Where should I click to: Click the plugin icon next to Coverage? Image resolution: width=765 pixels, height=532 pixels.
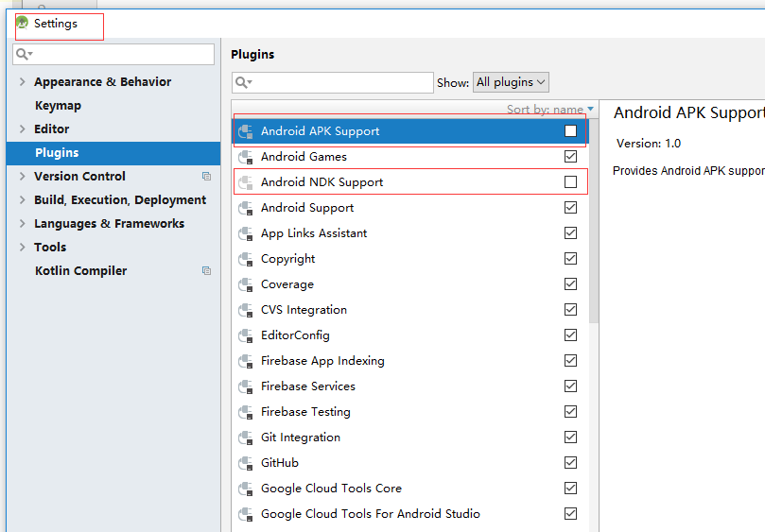246,284
